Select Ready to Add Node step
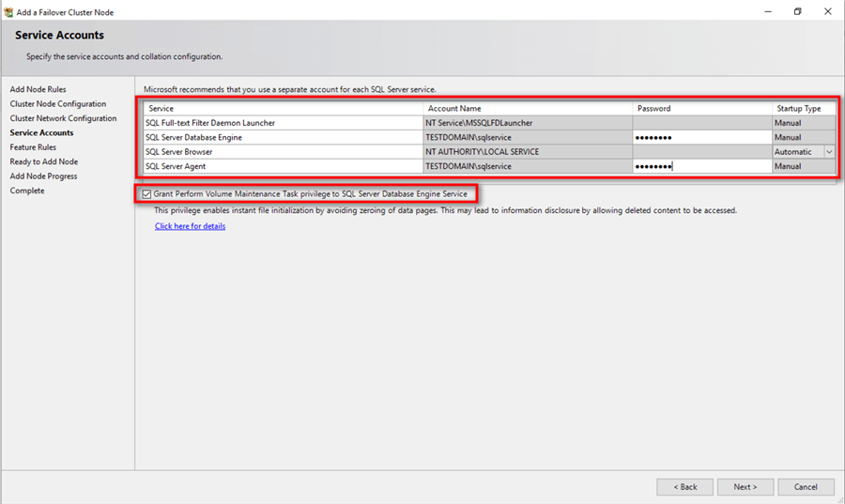Screen dimensions: 845x504 (x=43, y=161)
